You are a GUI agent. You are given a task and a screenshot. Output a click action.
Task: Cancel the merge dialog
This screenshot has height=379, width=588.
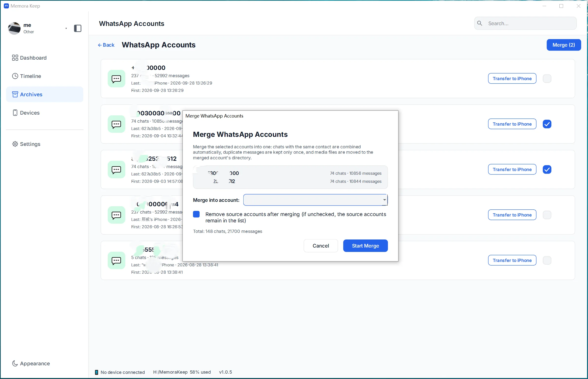click(321, 246)
